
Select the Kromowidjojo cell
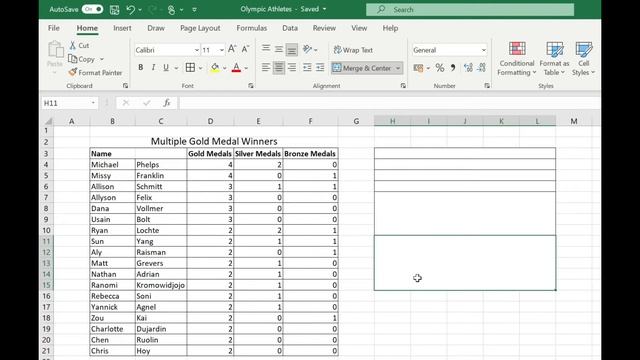tap(161, 285)
